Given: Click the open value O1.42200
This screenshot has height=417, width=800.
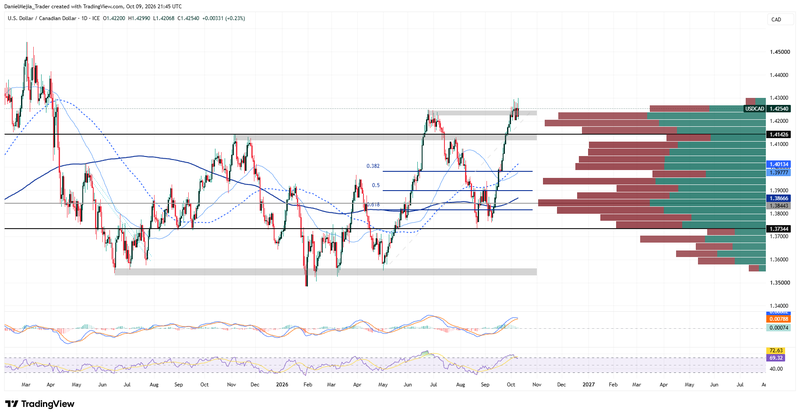Looking at the screenshot, I should [x=113, y=18].
